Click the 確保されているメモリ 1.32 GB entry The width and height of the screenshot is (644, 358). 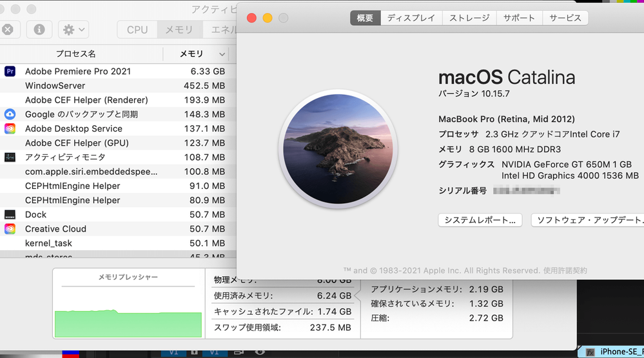click(x=437, y=304)
